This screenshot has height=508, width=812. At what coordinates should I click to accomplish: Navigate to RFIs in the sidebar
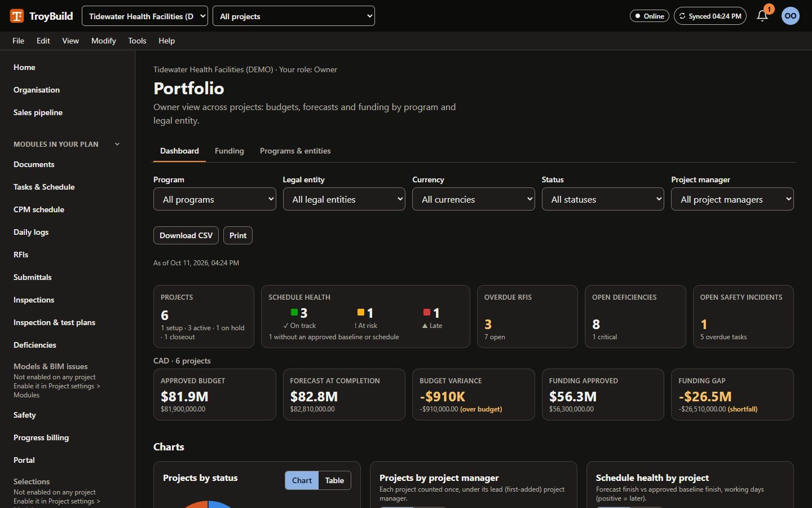pyautogui.click(x=21, y=255)
